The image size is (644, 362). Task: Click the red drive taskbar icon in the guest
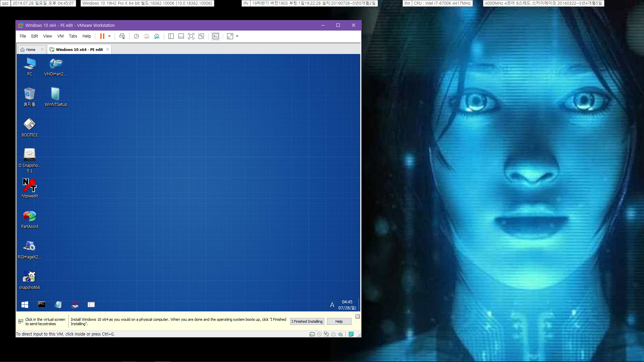pyautogui.click(x=75, y=305)
